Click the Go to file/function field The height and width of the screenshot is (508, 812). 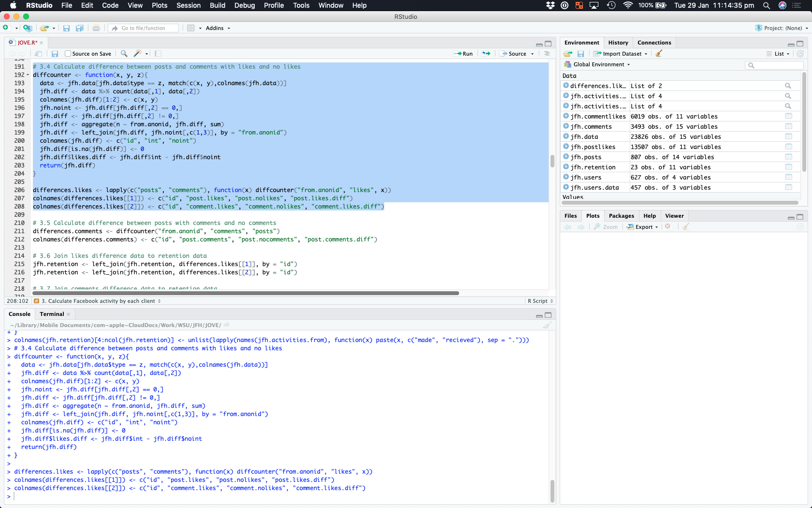click(144, 28)
